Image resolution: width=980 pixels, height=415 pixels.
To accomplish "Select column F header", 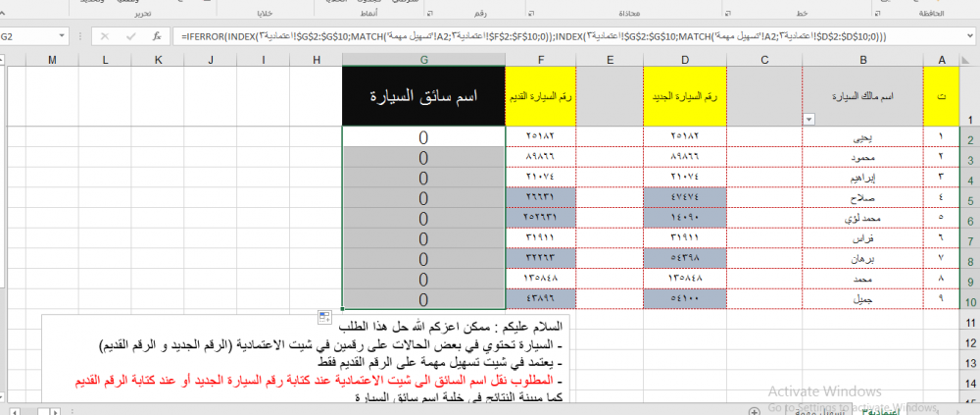I will 541,60.
